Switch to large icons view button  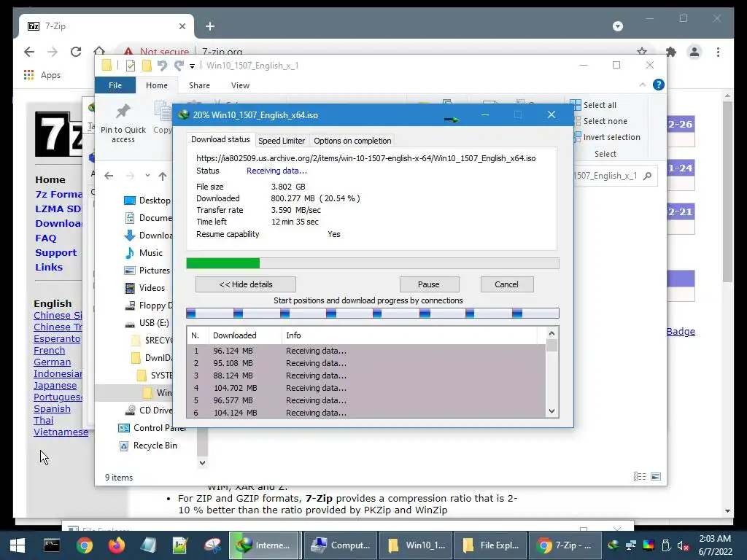tap(656, 477)
